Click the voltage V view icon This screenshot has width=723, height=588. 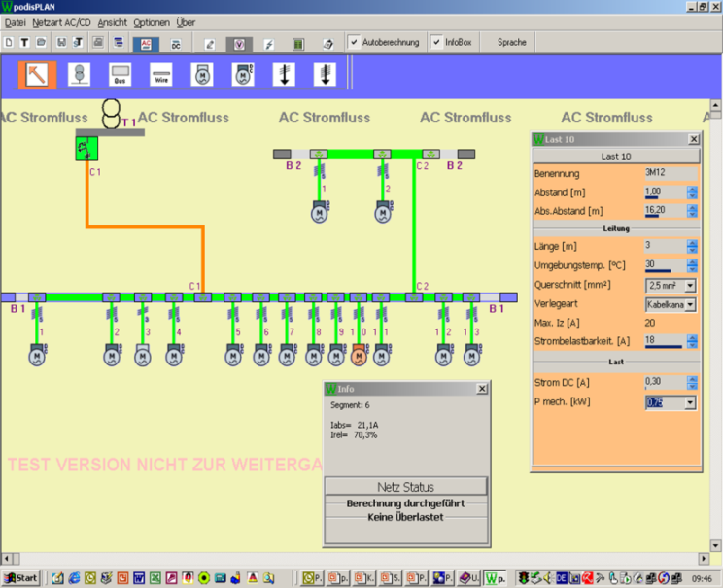[x=239, y=45]
